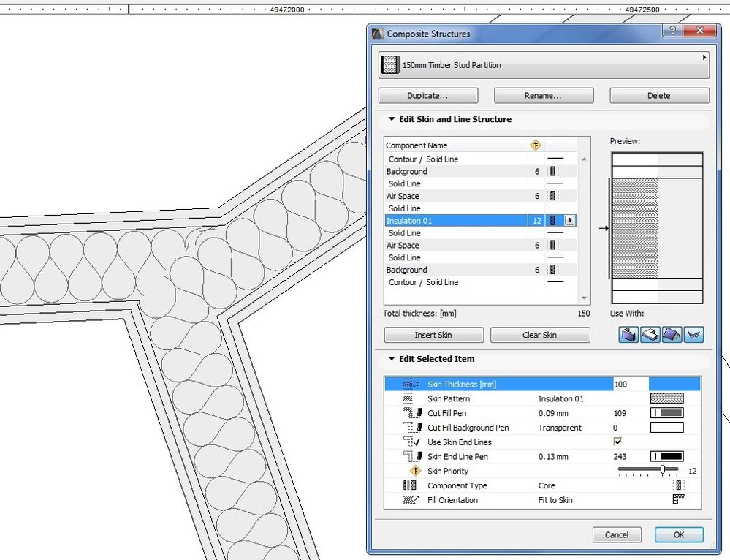The image size is (730, 560).
Task: Uncheck the Use Skin End Lines checkbox
Action: pos(617,442)
